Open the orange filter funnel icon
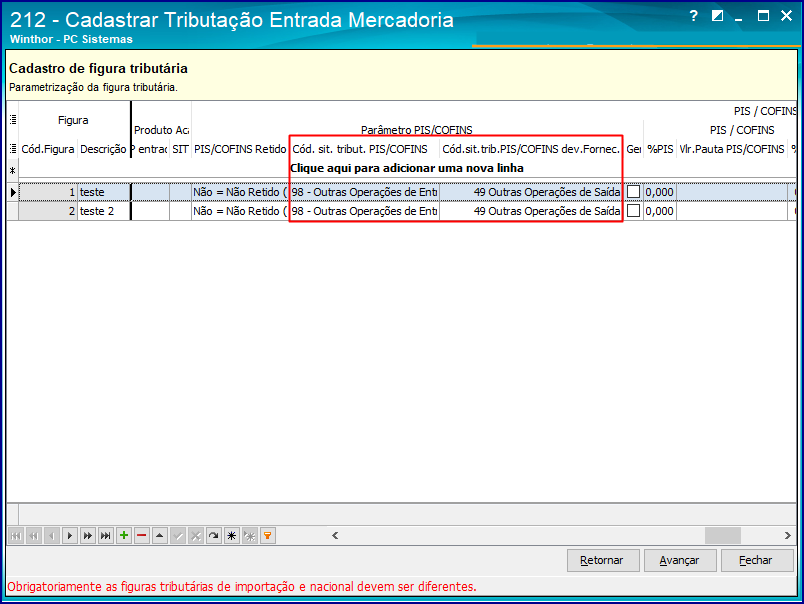This screenshot has width=804, height=604. 268,536
